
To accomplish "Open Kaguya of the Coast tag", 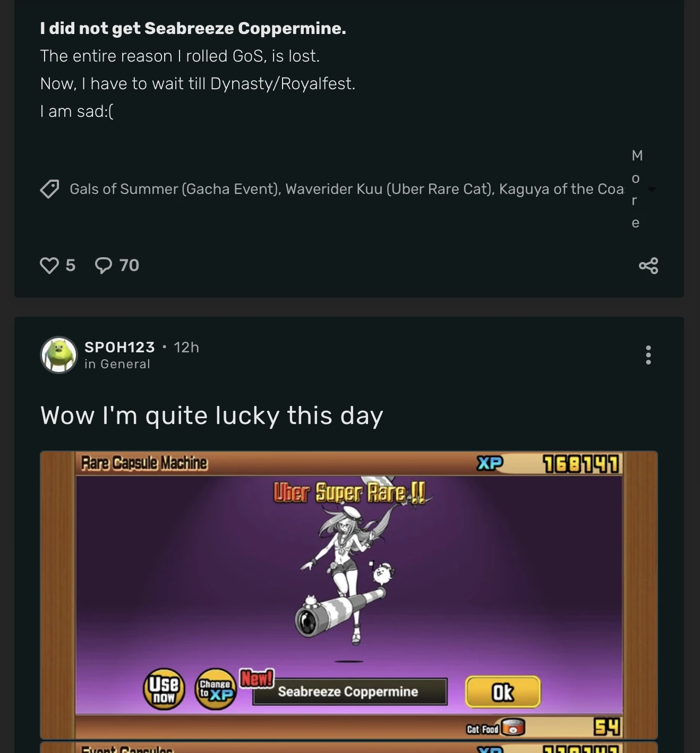I will 562,189.
